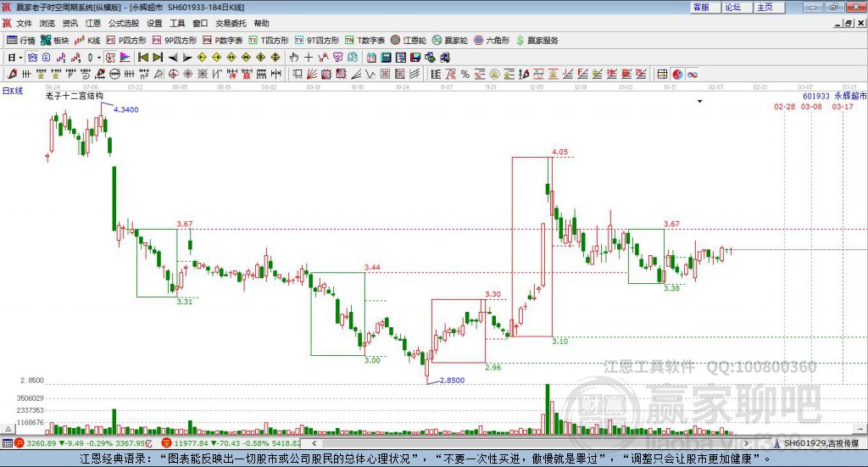This screenshot has height=467, width=868.
Task: Click the 客服 customer service button
Action: pos(701,7)
